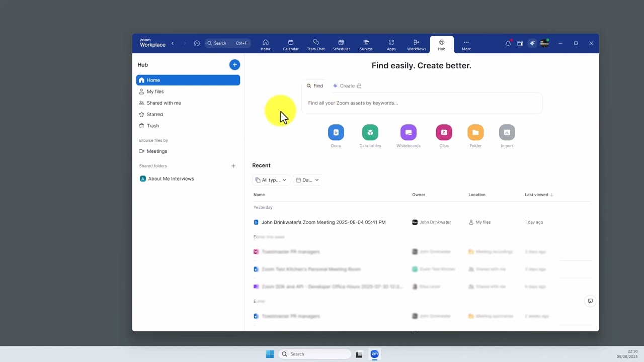This screenshot has width=644, height=362.
Task: Click the Search box in title bar
Action: (x=227, y=43)
